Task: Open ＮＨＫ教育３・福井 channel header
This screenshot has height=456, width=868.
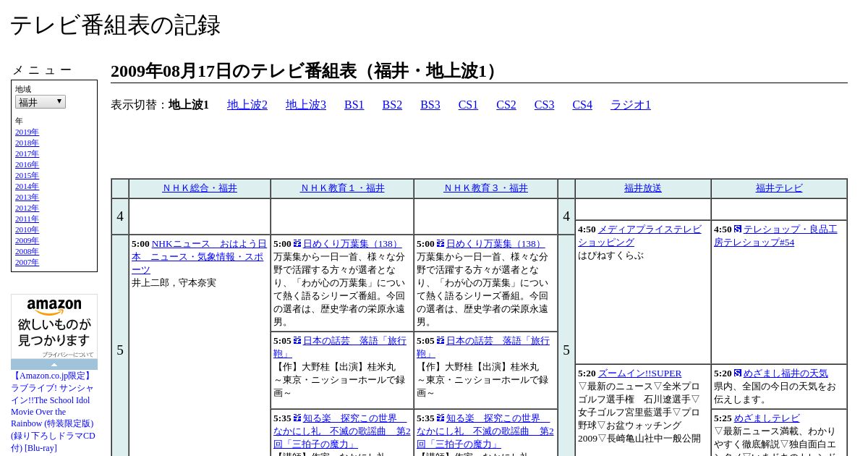Action: [486, 188]
